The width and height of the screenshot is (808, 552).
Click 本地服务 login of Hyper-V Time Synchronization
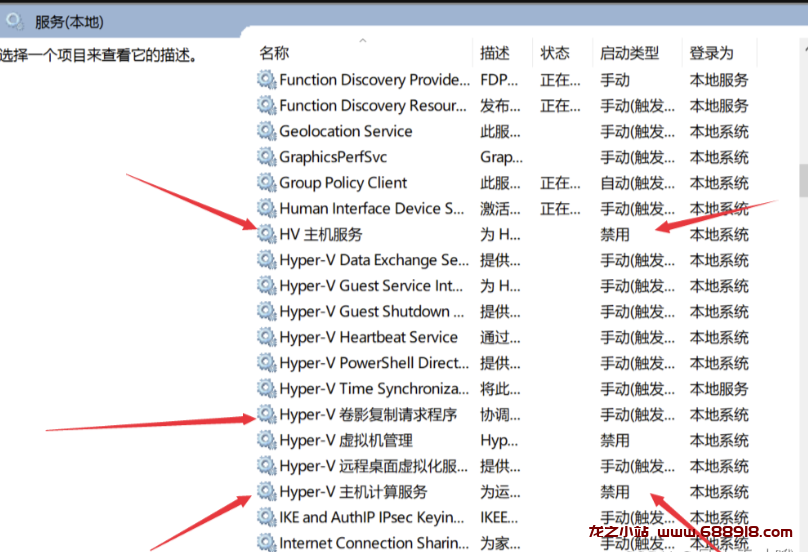pos(719,389)
